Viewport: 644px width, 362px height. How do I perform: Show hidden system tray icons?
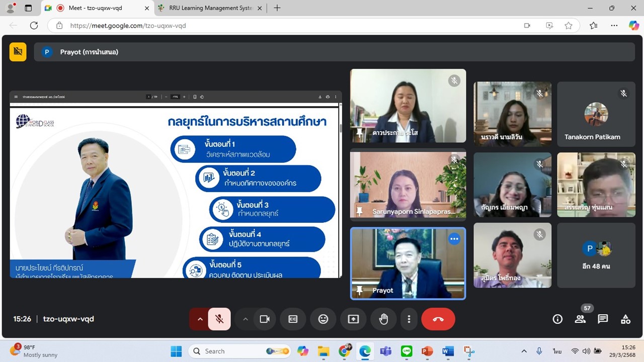(524, 351)
